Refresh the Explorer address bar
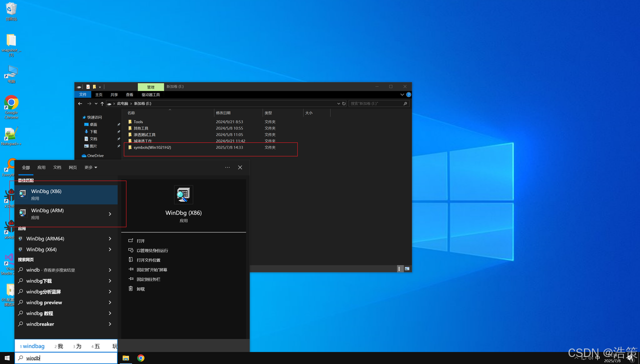640x364 pixels. [344, 103]
